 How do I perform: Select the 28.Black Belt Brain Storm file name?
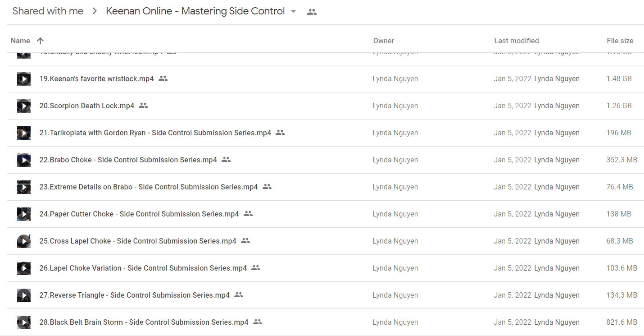point(144,322)
